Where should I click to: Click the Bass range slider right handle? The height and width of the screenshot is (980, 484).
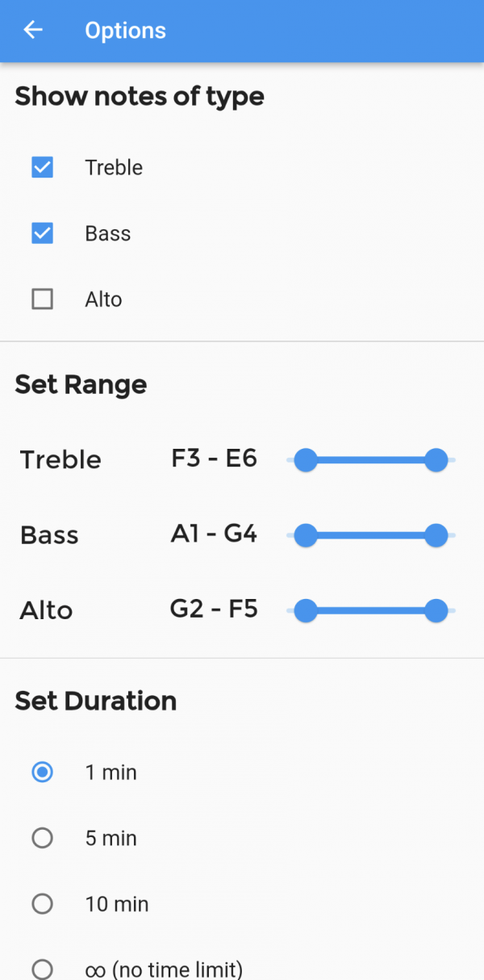click(x=436, y=535)
